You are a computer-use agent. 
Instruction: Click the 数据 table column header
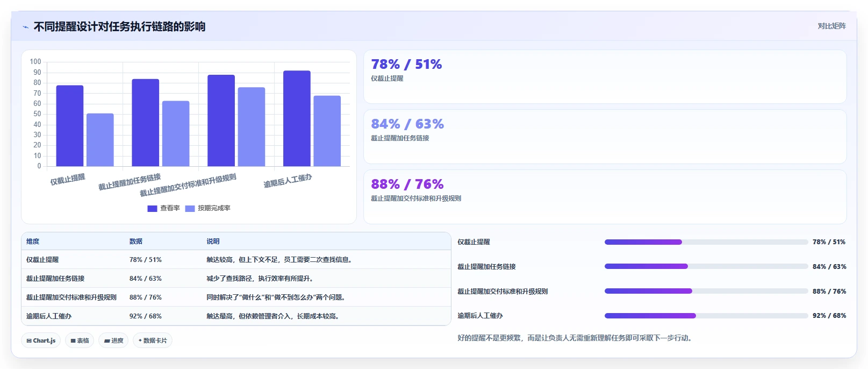coord(136,242)
